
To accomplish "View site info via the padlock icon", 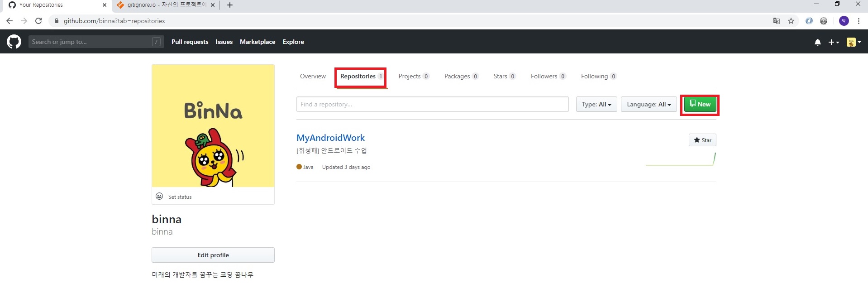I will coord(57,21).
